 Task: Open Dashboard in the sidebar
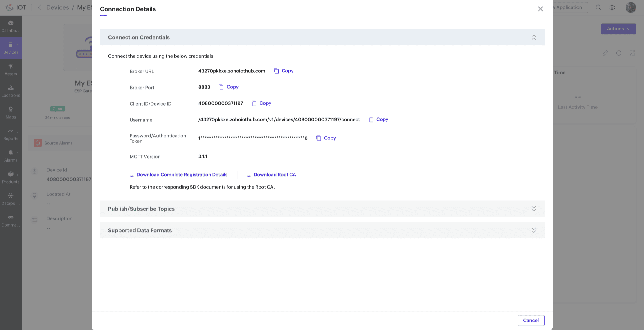click(11, 27)
